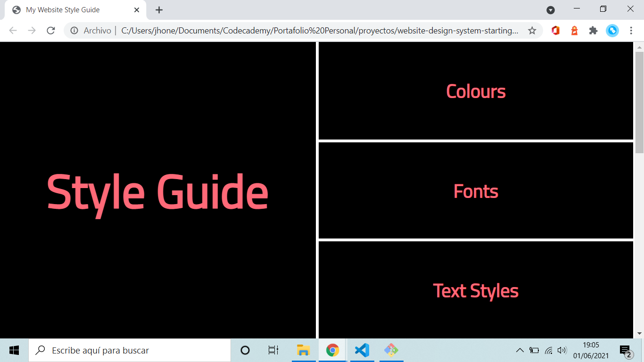This screenshot has height=362, width=644.
Task: Restore down the Chrome window
Action: [x=603, y=9]
